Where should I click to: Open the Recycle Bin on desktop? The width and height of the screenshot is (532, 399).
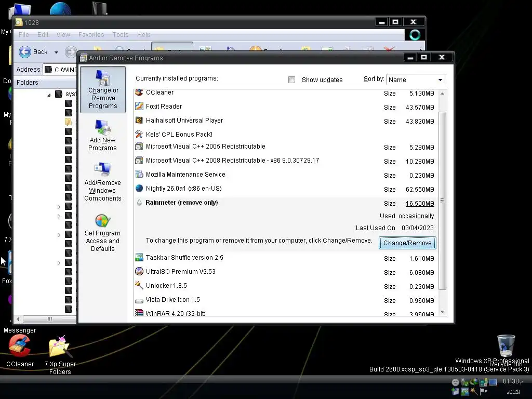(506, 350)
